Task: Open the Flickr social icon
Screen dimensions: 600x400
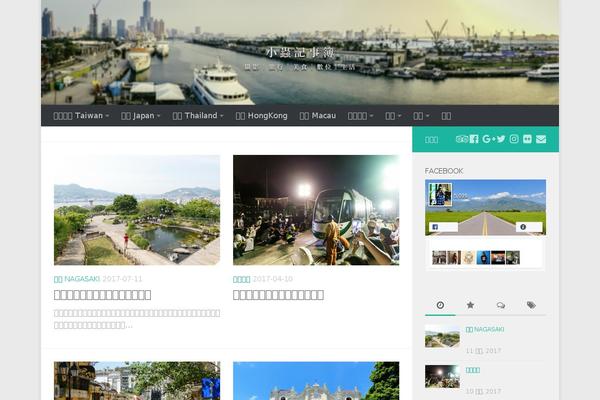Action: tap(527, 139)
